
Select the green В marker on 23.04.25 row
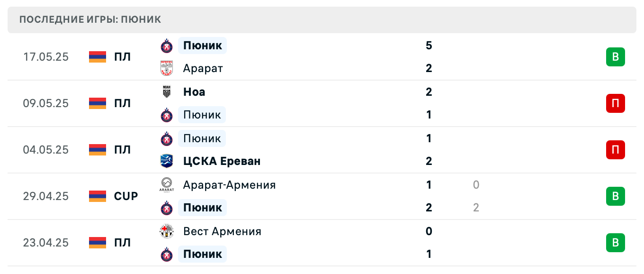click(616, 243)
